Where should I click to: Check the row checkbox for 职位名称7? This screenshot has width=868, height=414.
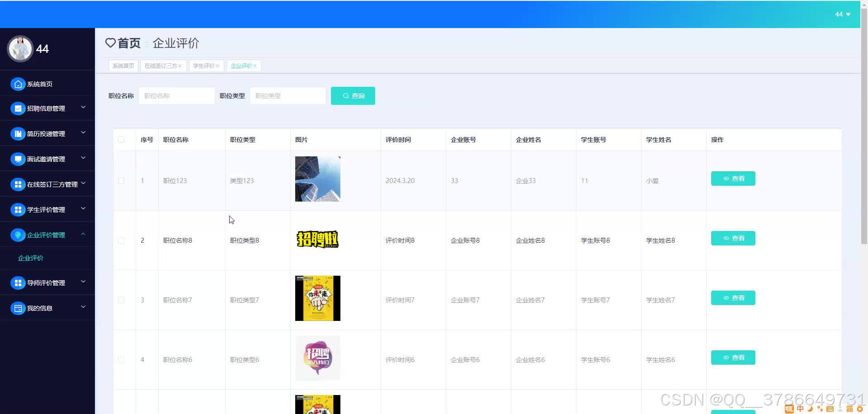[121, 300]
